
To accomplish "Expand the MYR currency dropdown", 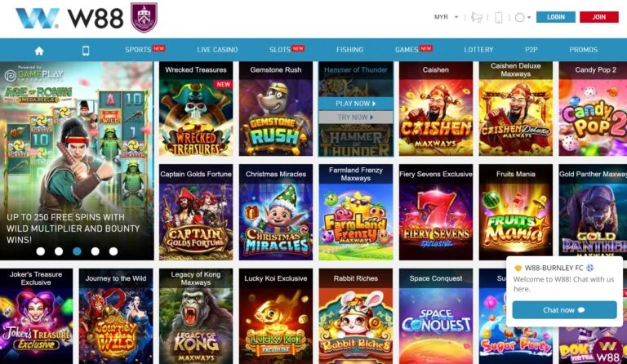I will (447, 17).
